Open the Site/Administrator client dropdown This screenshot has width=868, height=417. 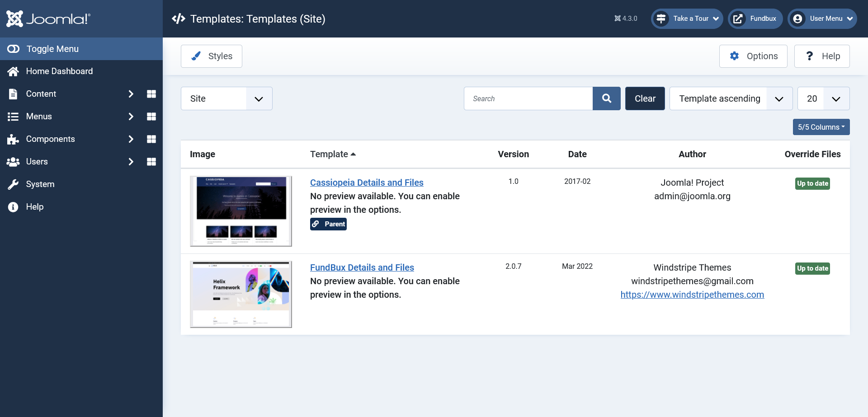[x=226, y=98]
